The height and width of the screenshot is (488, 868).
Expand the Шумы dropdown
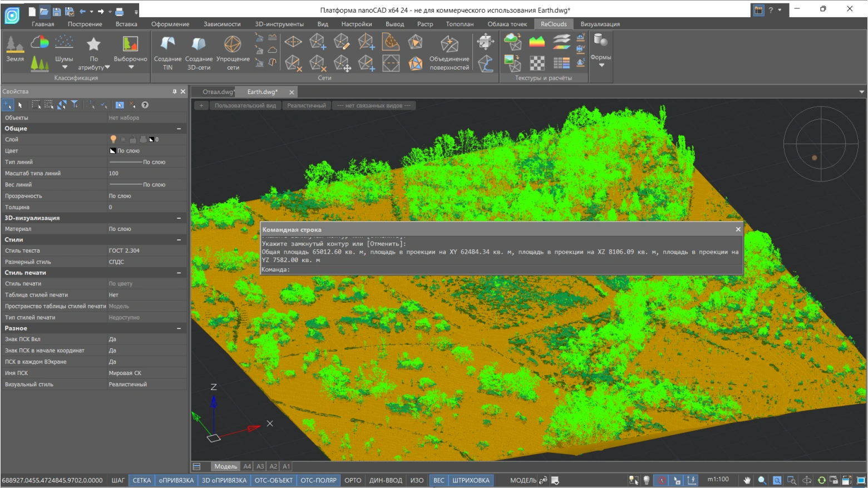tap(65, 67)
